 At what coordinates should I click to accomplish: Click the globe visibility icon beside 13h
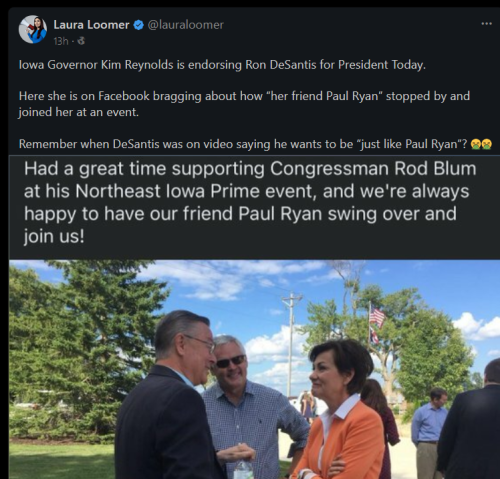click(x=81, y=41)
